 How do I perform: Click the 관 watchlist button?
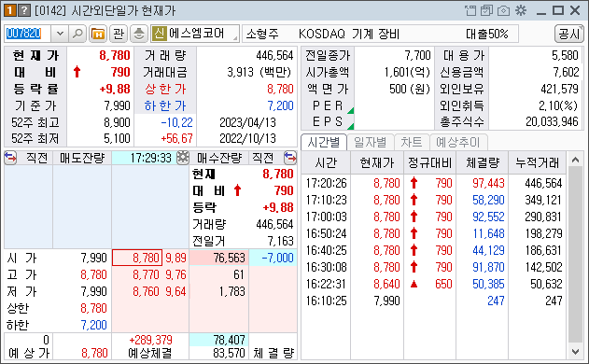pyautogui.click(x=119, y=34)
